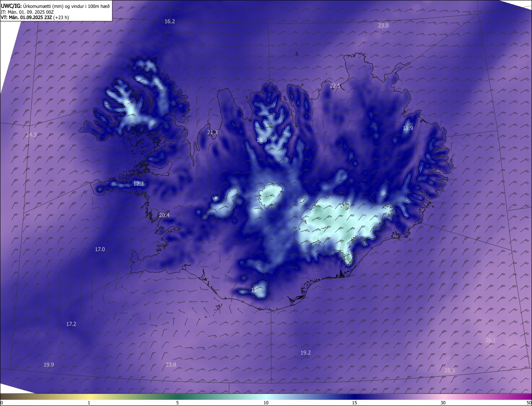Click the value label 26.1 on the map

tap(490, 340)
